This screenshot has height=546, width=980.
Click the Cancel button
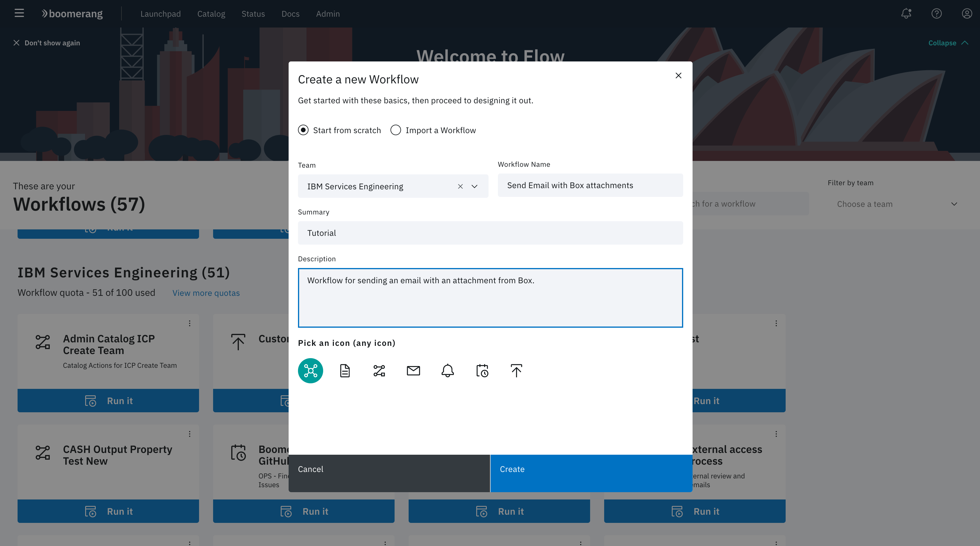pos(389,473)
